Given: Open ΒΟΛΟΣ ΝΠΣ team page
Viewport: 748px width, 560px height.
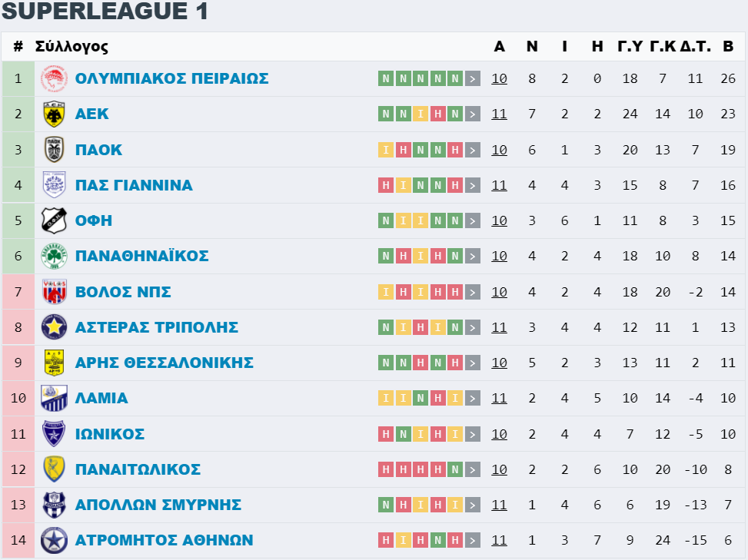Looking at the screenshot, I should [123, 292].
